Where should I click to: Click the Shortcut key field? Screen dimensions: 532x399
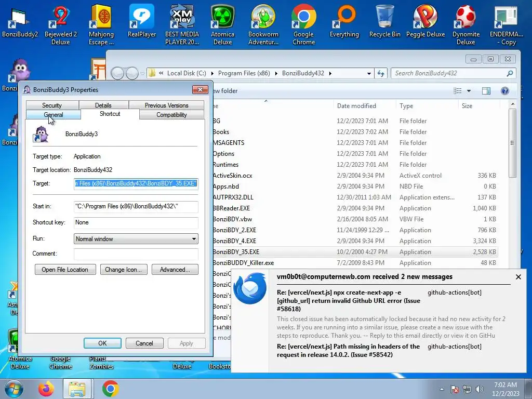(x=136, y=222)
